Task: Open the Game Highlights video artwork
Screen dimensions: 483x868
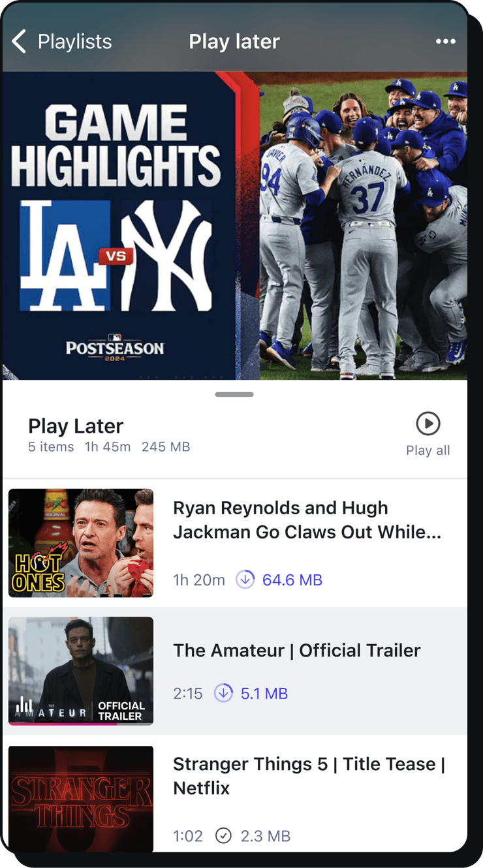Action: click(235, 225)
